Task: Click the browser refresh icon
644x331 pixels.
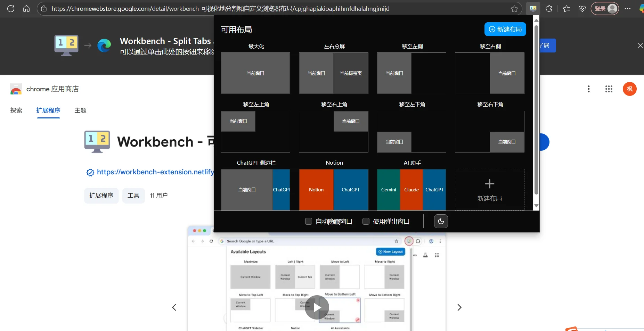Action: [x=11, y=9]
